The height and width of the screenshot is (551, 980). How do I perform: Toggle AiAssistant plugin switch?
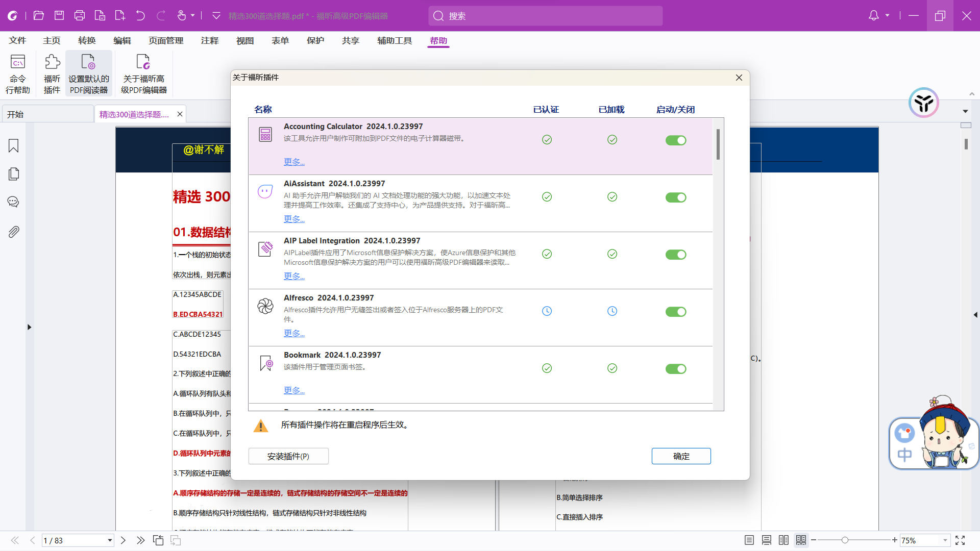[x=676, y=197]
